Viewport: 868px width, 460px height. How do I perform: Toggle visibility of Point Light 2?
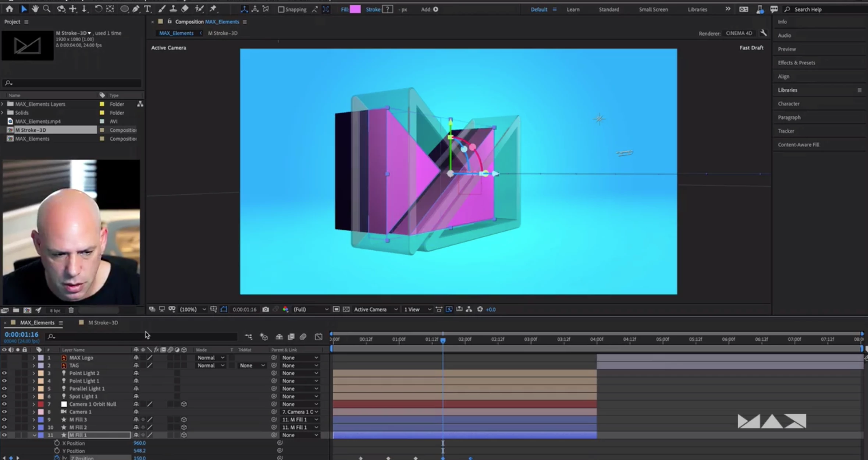click(4, 373)
